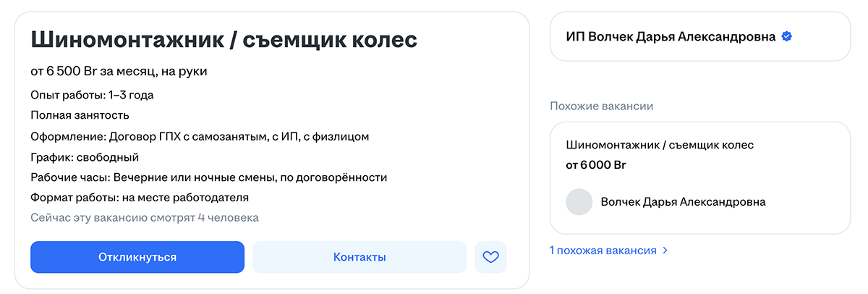Click the gray employer avatar circle
This screenshot has height=294, width=868.
click(x=579, y=202)
